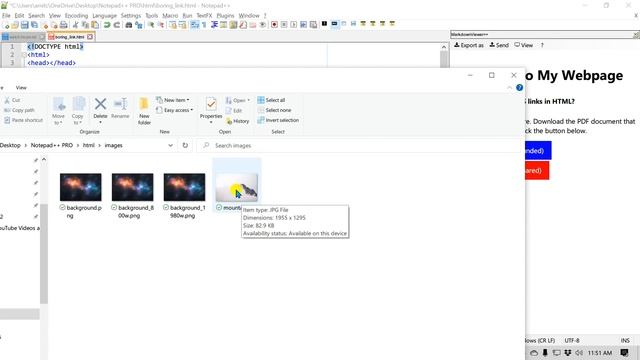
Task: Click Select all in the Explorer ribbon
Action: [x=271, y=100]
